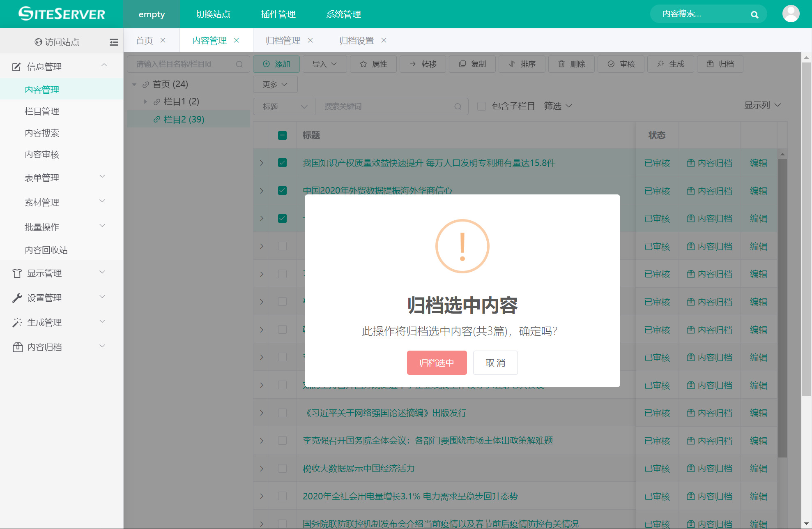
Task: Open the 更多 dropdown
Action: click(275, 84)
